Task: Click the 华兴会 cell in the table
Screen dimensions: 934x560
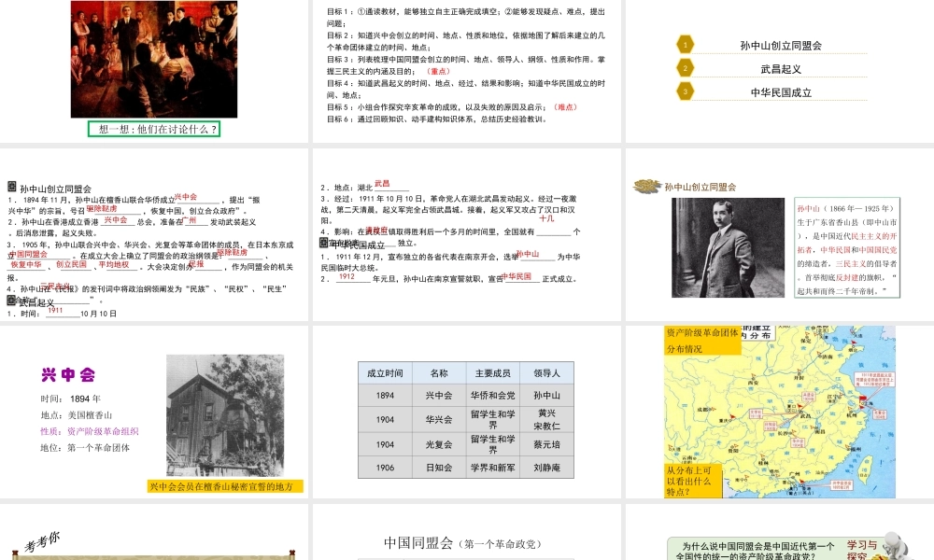Action: pyautogui.click(x=439, y=419)
